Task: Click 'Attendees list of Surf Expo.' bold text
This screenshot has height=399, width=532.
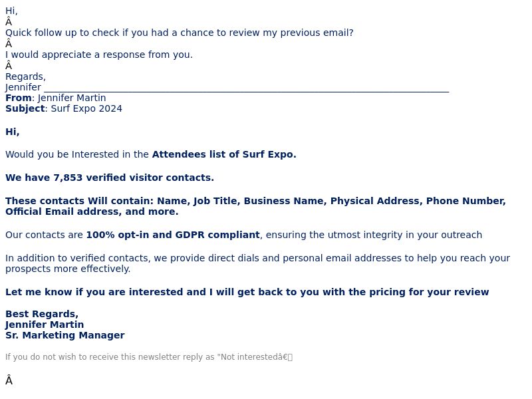Action: [224, 154]
